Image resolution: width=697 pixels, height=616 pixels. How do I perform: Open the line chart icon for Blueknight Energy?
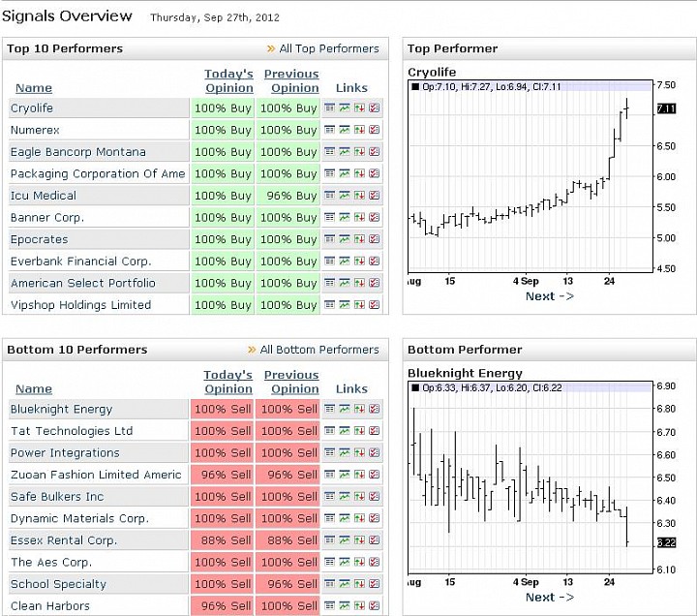pyautogui.click(x=345, y=409)
